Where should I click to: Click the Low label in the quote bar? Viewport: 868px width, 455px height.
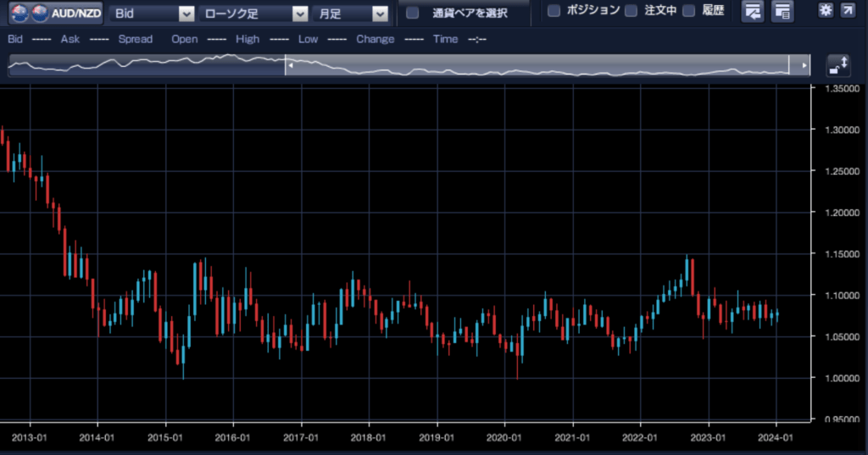308,39
